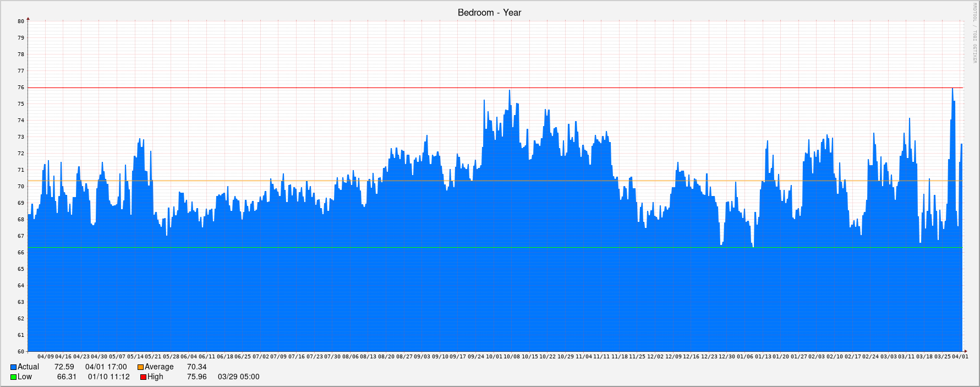Click the Average value 70.34
The image size is (980, 387).
pyautogui.click(x=196, y=367)
